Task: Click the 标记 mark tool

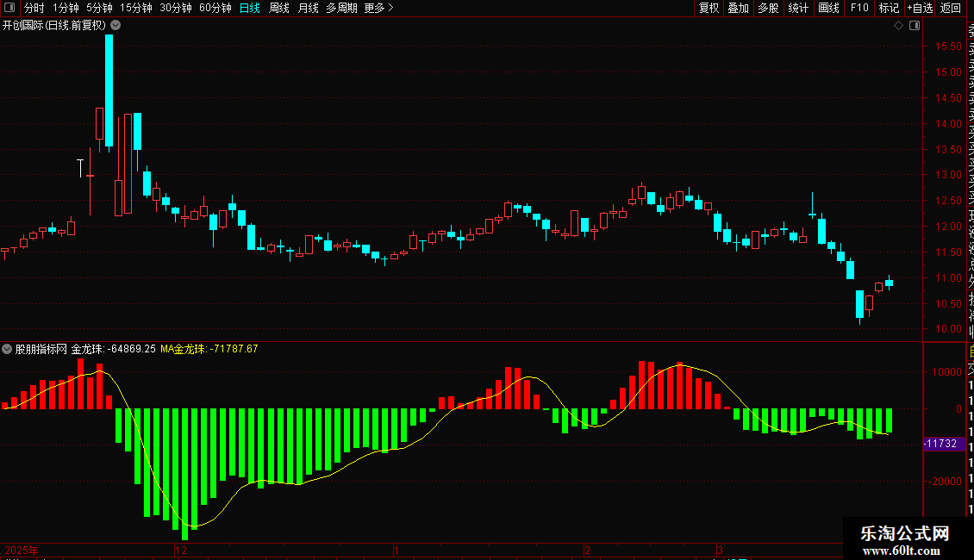Action: click(889, 8)
